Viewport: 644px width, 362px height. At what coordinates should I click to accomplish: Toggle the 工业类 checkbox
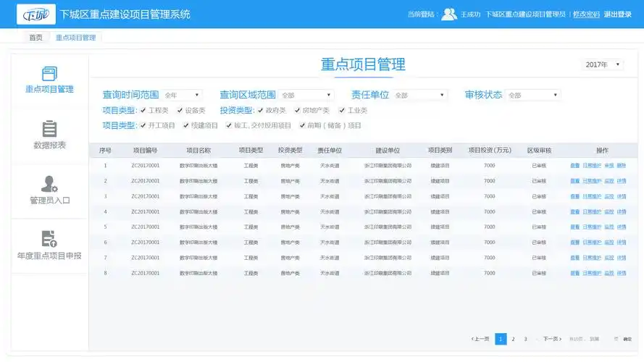pyautogui.click(x=342, y=110)
